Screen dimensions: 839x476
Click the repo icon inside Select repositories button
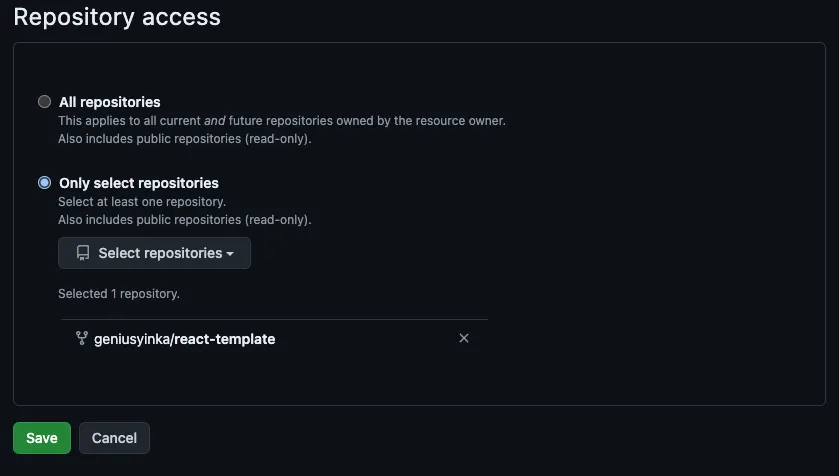(x=83, y=253)
